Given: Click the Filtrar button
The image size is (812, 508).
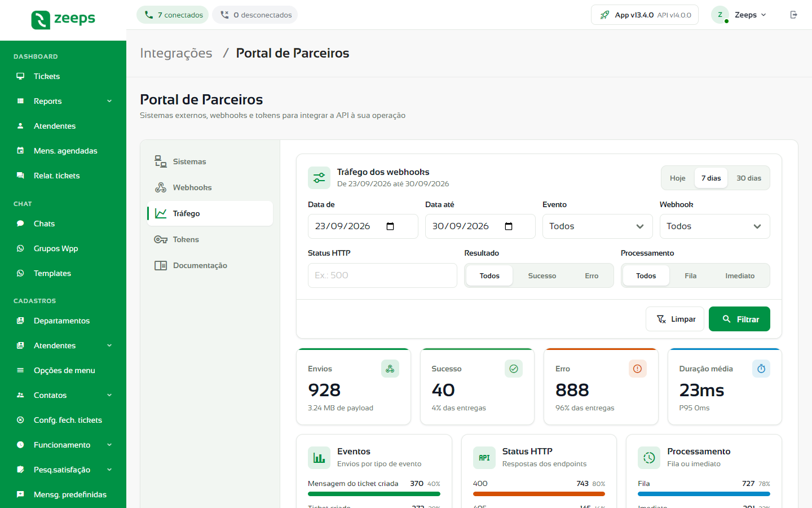Looking at the screenshot, I should tap(739, 319).
